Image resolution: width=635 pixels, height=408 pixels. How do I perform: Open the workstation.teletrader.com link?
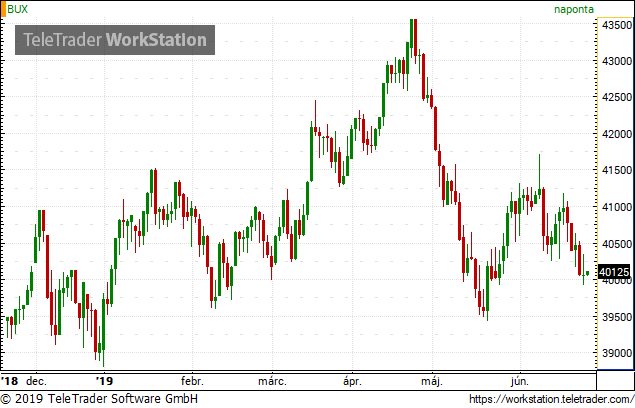click(x=552, y=399)
